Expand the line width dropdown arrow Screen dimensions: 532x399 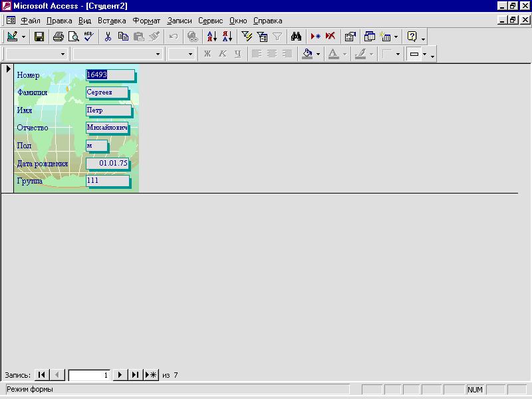[x=398, y=54]
